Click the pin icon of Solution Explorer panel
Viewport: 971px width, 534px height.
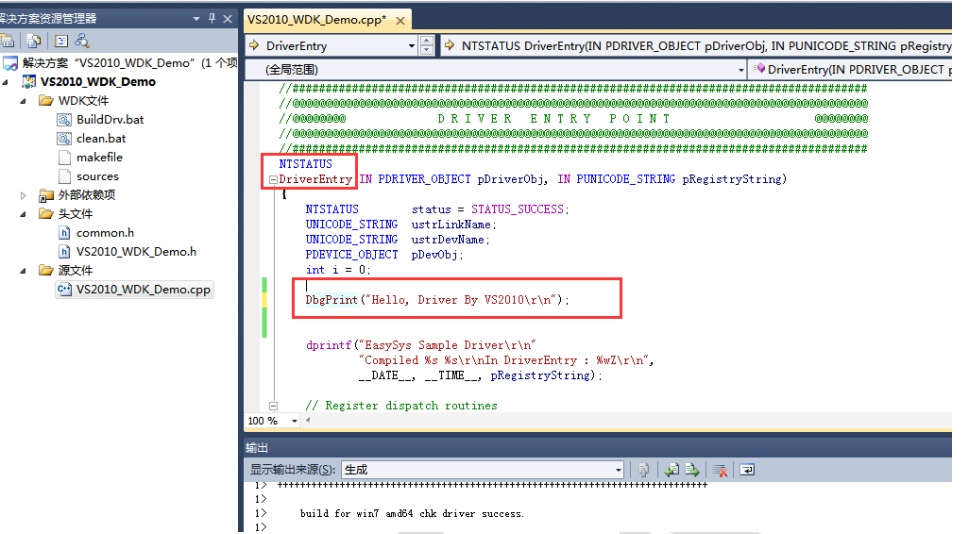click(x=212, y=19)
